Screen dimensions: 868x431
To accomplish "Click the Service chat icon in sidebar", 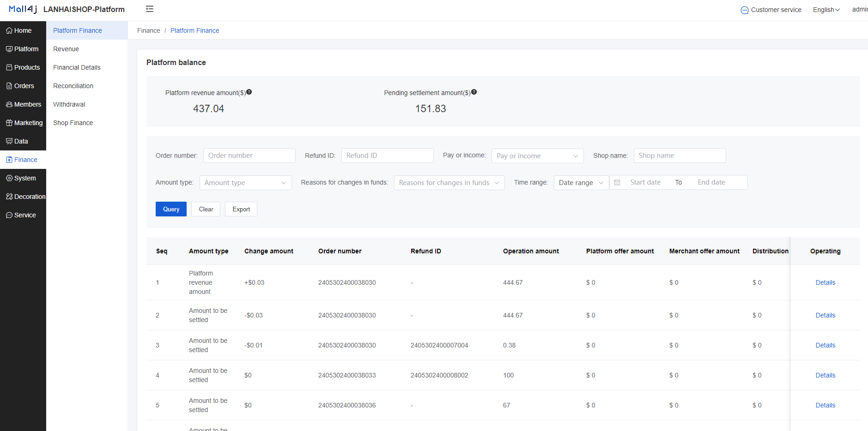I will tap(9, 215).
